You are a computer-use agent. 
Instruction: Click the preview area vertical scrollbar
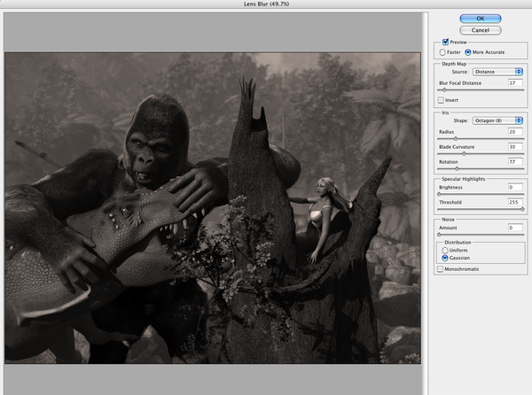point(425,204)
